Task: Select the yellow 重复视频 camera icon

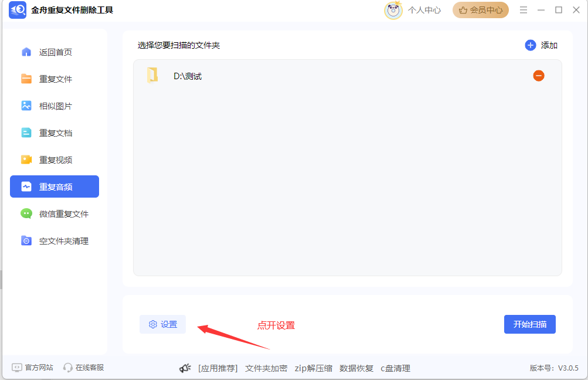Action: (x=26, y=160)
